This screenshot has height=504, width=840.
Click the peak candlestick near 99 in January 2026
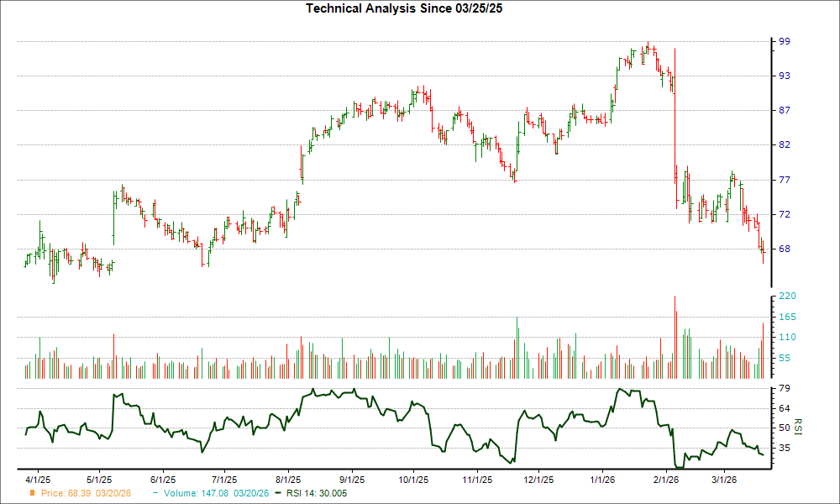click(x=647, y=46)
